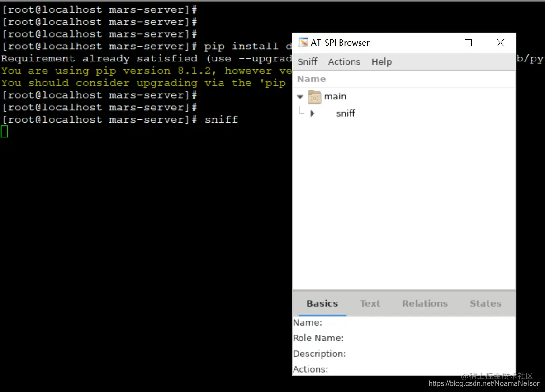The image size is (545, 392).
Task: Switch to the States tab
Action: (x=485, y=303)
